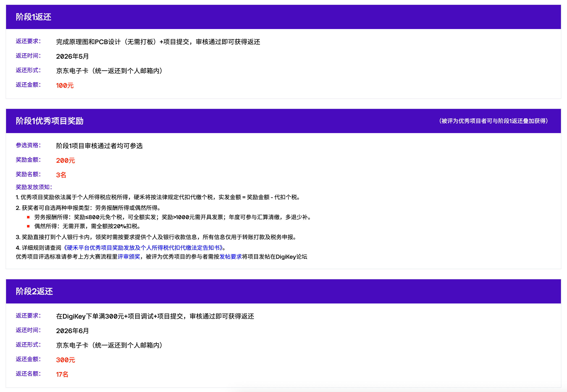Open the 硬禾平台优秀项目奖励发放 告知书 link
The image size is (567, 392).
[x=143, y=248]
